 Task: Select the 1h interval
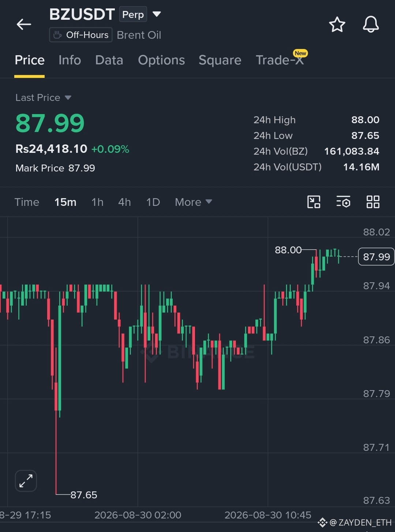[97, 202]
